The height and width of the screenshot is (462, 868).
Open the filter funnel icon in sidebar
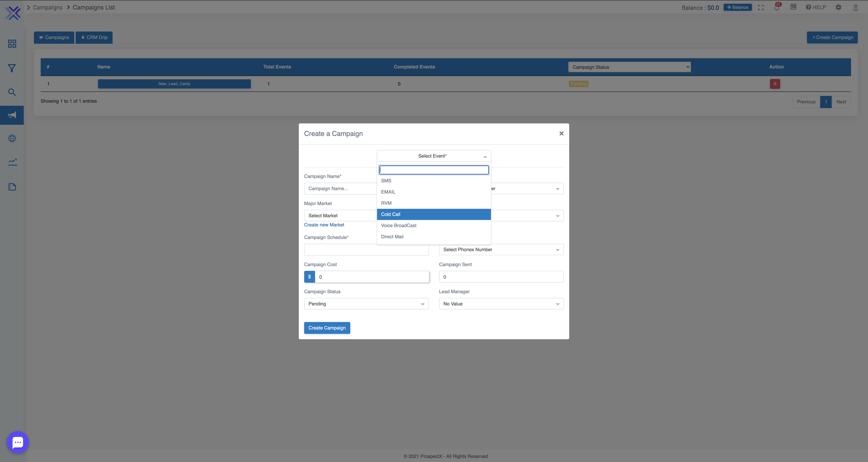click(x=12, y=68)
